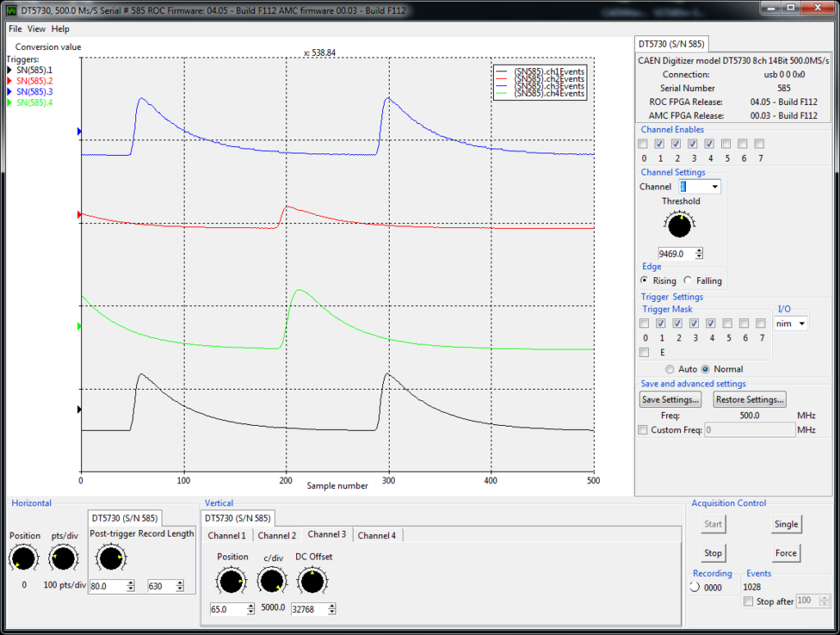Click the Post-trigger knob
The width and height of the screenshot is (840, 635).
coord(111,558)
